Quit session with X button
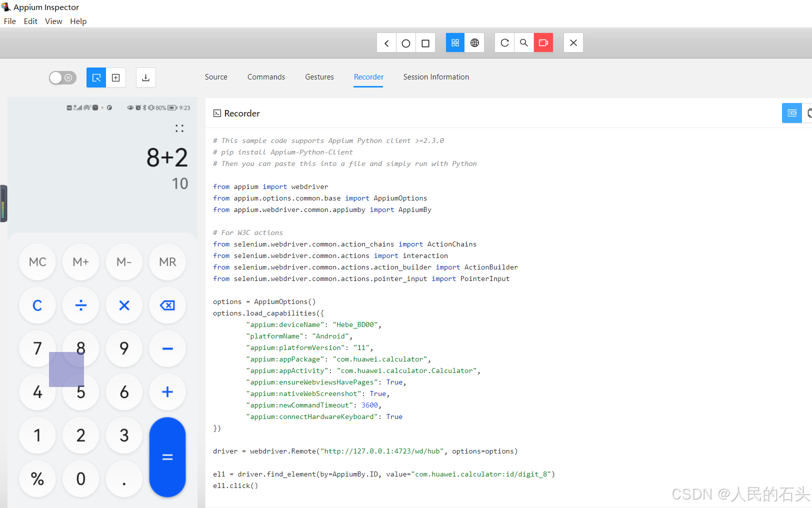812x508 pixels. point(573,43)
